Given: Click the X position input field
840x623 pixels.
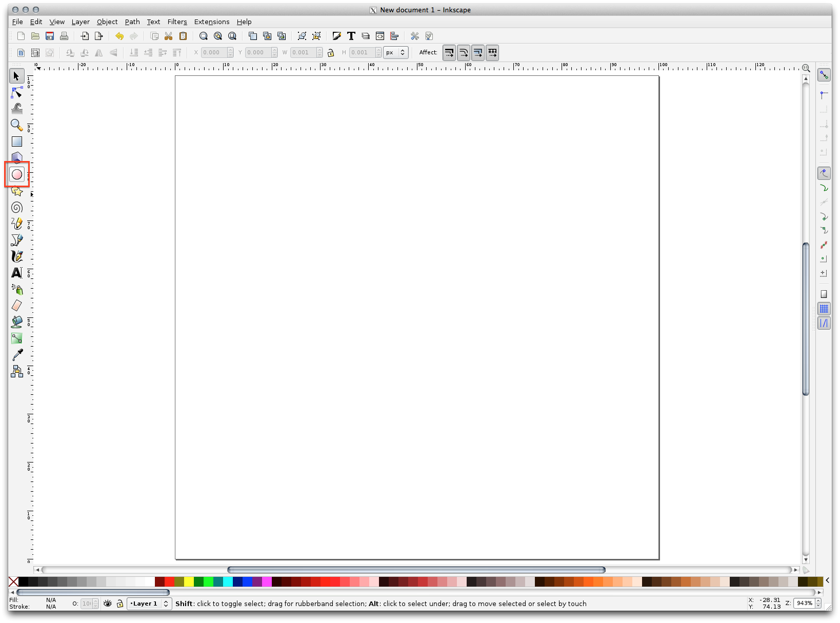Looking at the screenshot, I should [x=214, y=52].
